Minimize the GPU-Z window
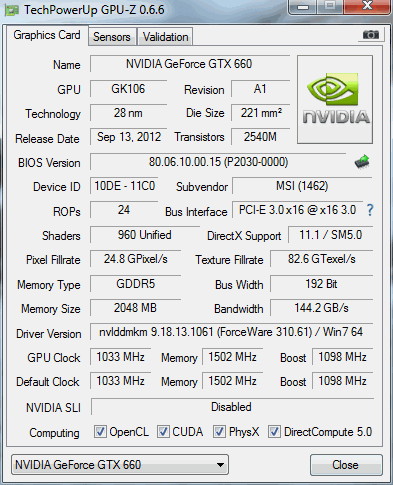 click(303, 7)
